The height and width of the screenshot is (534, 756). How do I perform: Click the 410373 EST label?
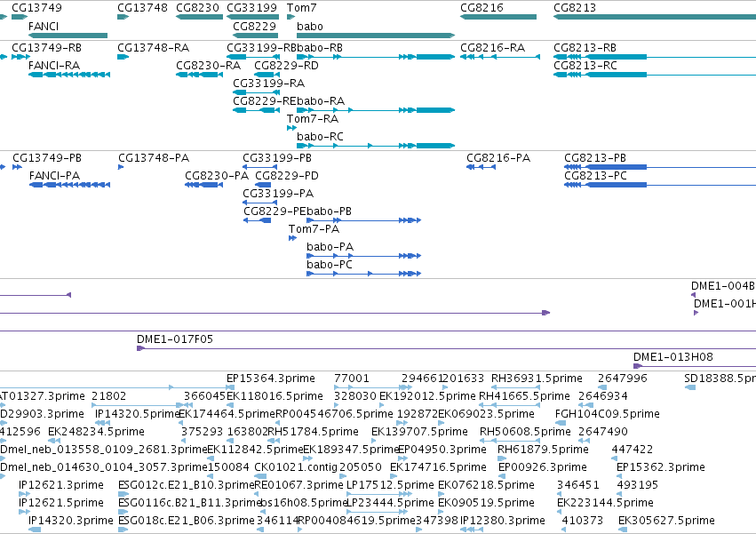coord(583,522)
